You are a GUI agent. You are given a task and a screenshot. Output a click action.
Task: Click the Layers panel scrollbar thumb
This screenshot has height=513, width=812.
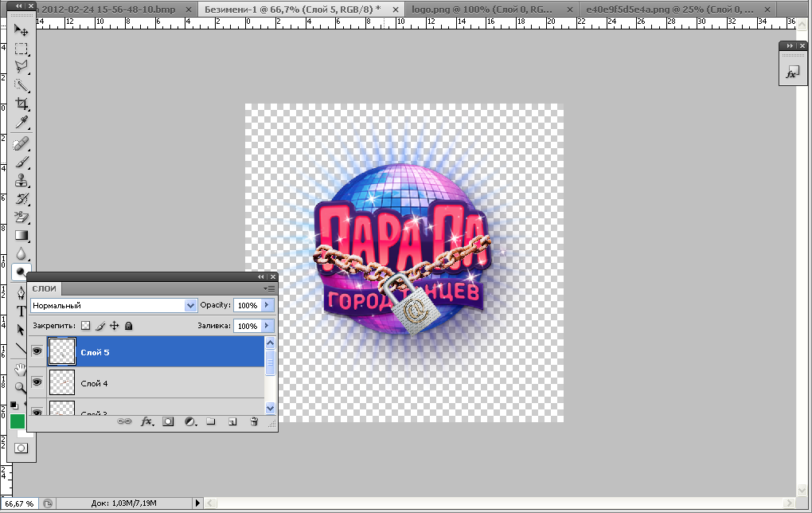coord(270,362)
